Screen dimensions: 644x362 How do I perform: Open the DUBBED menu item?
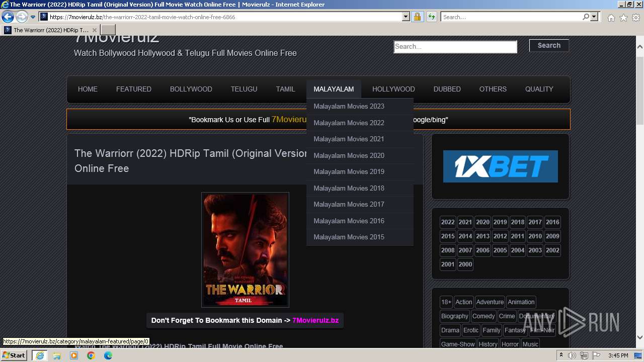click(447, 89)
